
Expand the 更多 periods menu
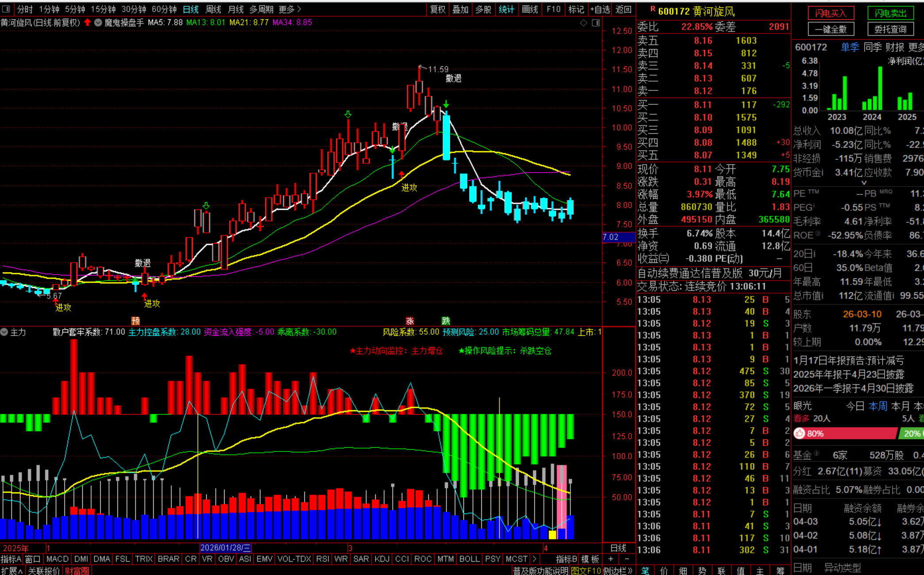290,9
